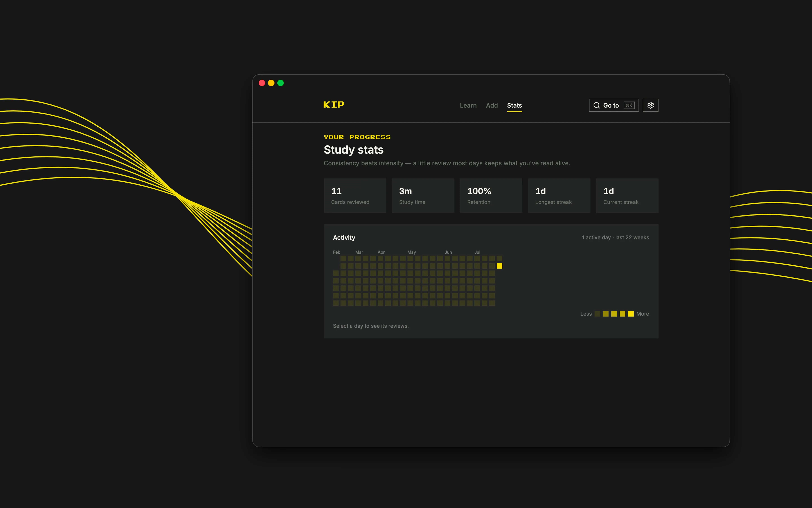Viewport: 812px width, 508px height.
Task: Switch to the Add tab
Action: [x=492, y=106]
